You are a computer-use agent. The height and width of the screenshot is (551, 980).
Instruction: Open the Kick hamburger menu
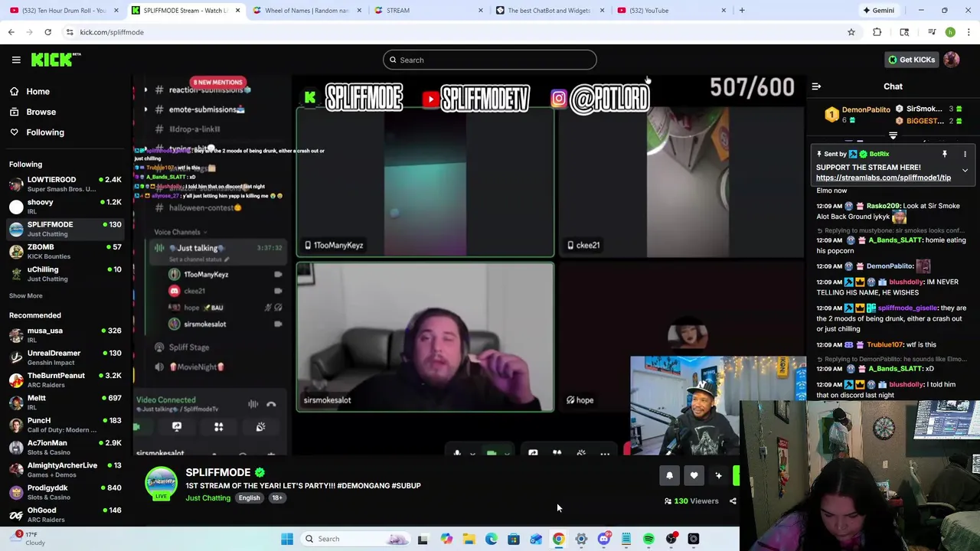coord(16,60)
